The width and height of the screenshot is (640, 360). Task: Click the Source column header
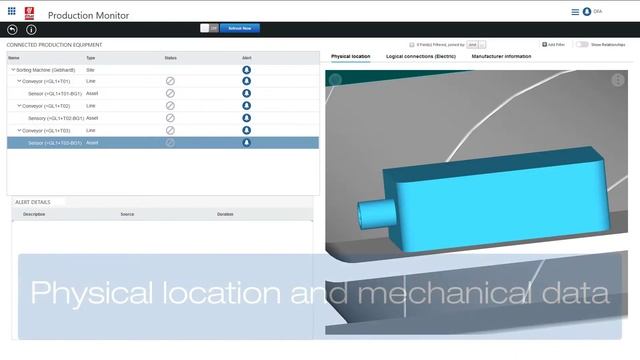point(127,214)
